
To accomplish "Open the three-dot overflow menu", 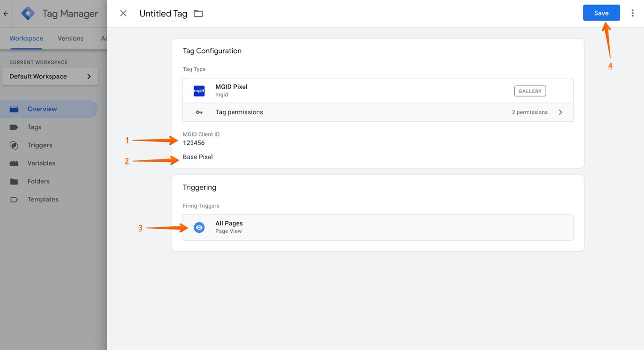I will [x=633, y=13].
